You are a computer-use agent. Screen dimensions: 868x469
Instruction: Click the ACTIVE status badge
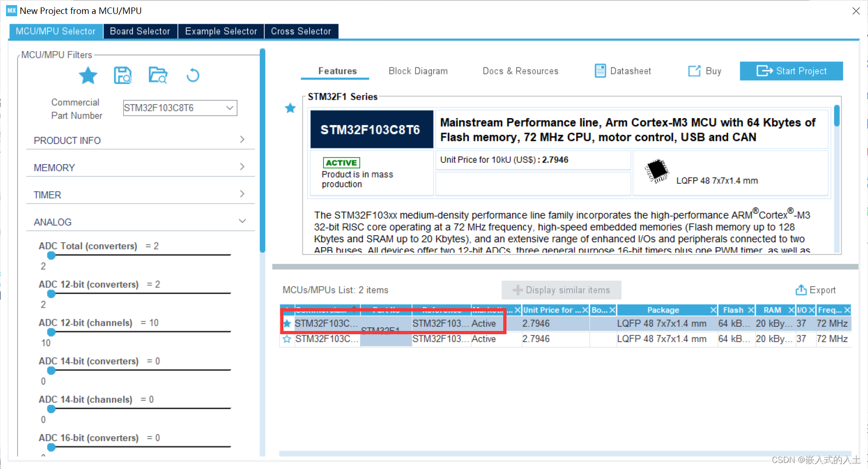point(341,163)
